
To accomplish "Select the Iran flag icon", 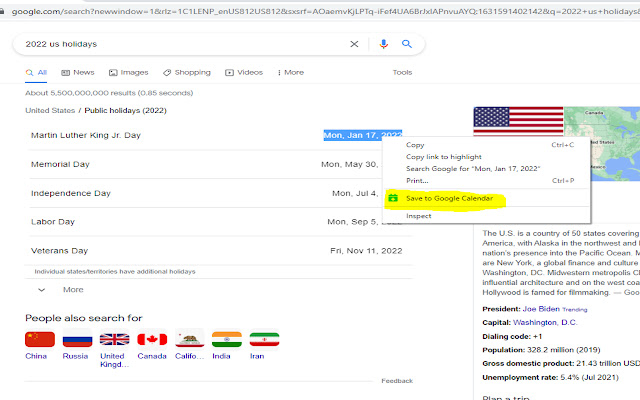I will 264,339.
